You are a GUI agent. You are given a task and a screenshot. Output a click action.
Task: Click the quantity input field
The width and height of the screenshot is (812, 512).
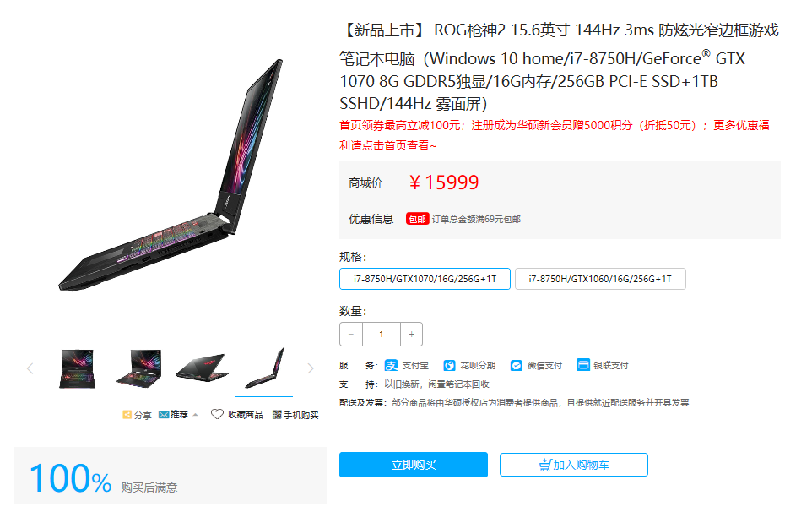(x=382, y=335)
